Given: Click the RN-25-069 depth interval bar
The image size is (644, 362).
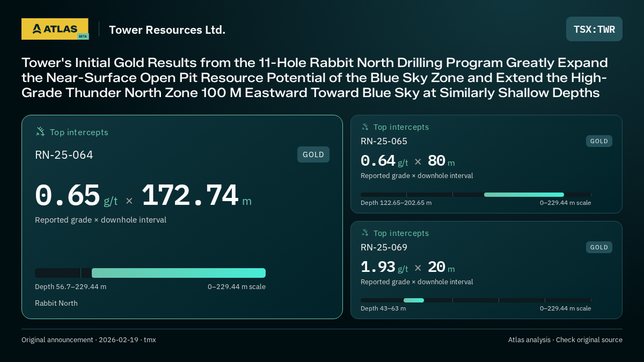Looking at the screenshot, I should tap(475, 300).
